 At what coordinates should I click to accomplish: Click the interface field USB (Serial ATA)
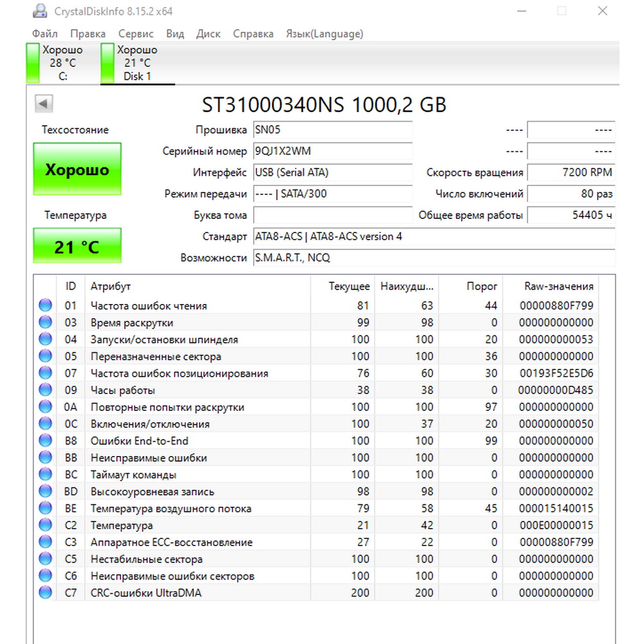(333, 173)
